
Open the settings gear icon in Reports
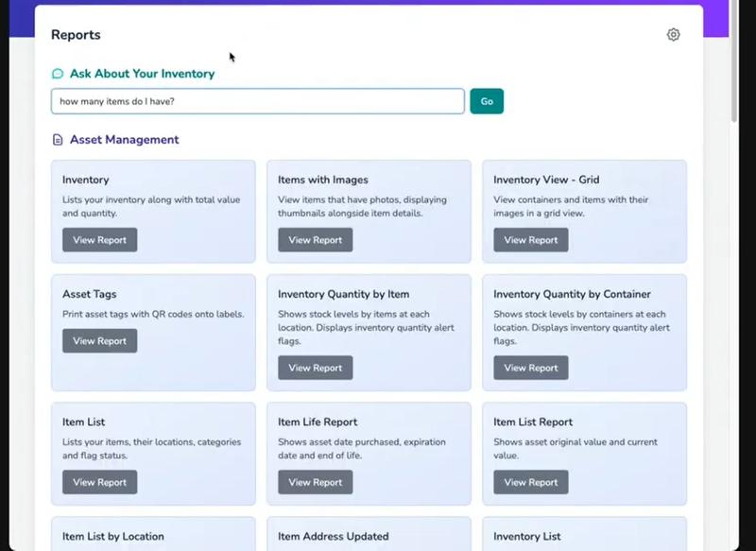tap(673, 35)
